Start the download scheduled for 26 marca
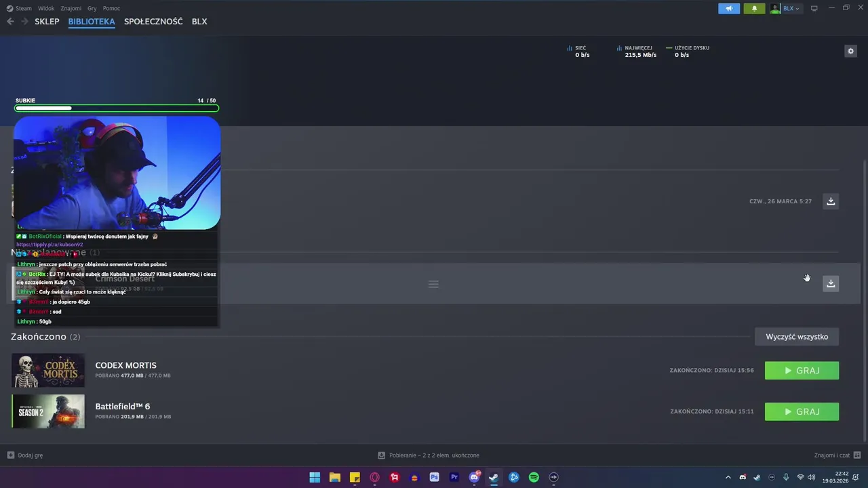This screenshot has width=868, height=488. click(x=831, y=201)
